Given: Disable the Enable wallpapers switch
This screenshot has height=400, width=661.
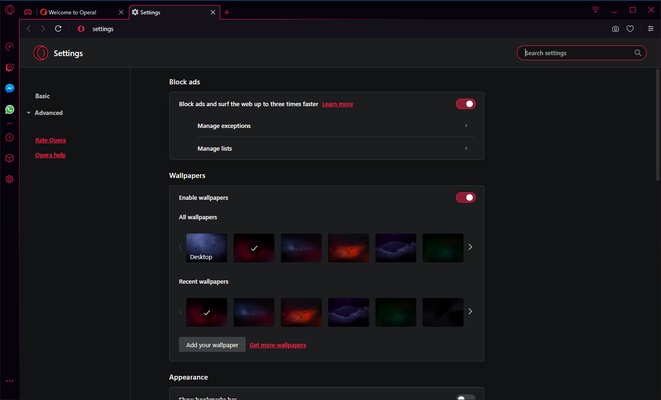Looking at the screenshot, I should [x=466, y=197].
